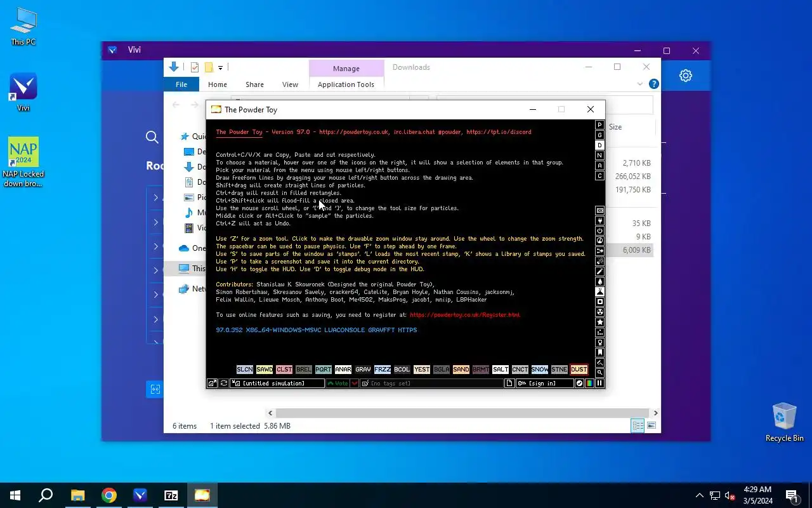Click the no tags set field
This screenshot has width=812, height=508.
tap(431, 384)
